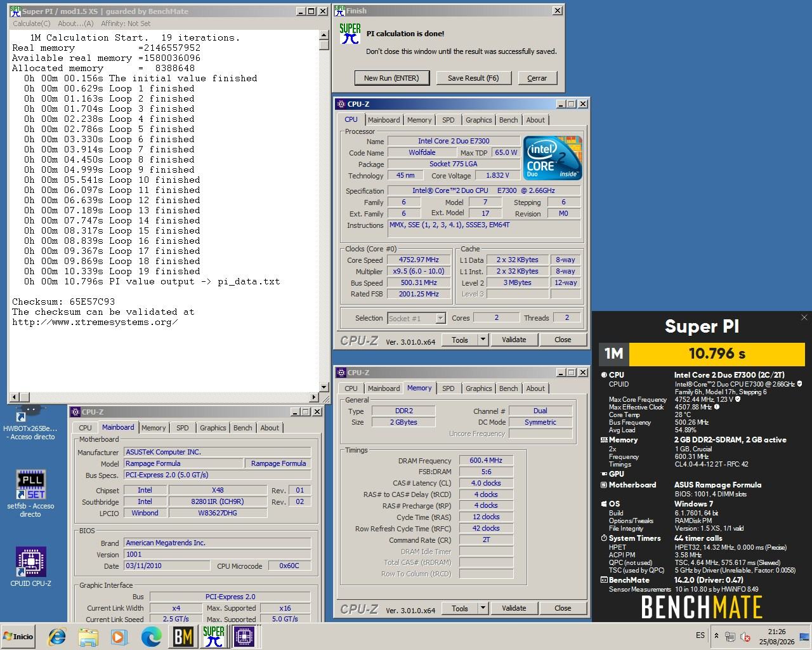Click the Super PI icon in Finish dialog
Image resolution: width=812 pixels, height=650 pixels.
click(350, 34)
